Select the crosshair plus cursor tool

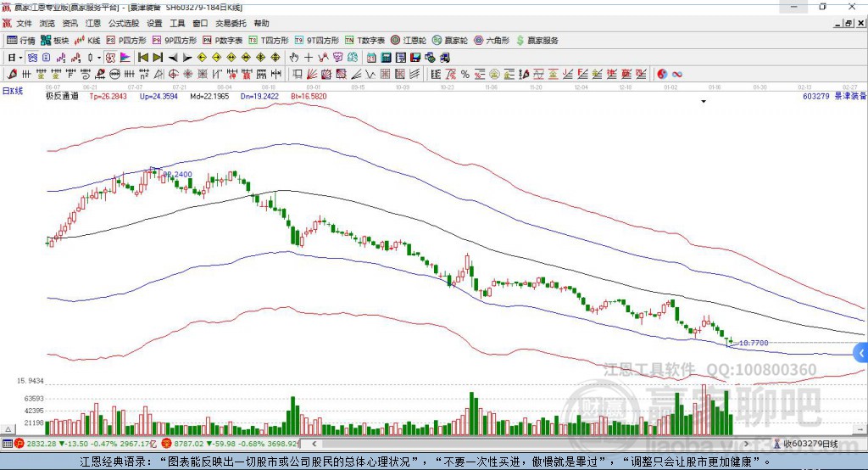[x=309, y=58]
